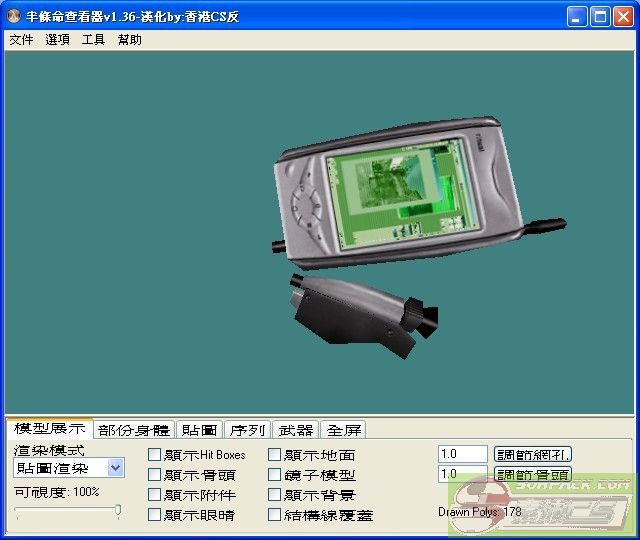Screen dimensions: 640x540
Task: Click the Drawn Polys: 178 text
Action: click(x=480, y=512)
